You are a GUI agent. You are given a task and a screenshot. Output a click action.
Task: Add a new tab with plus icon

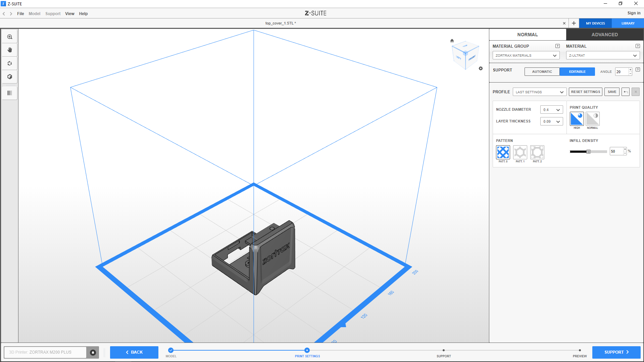pos(574,23)
